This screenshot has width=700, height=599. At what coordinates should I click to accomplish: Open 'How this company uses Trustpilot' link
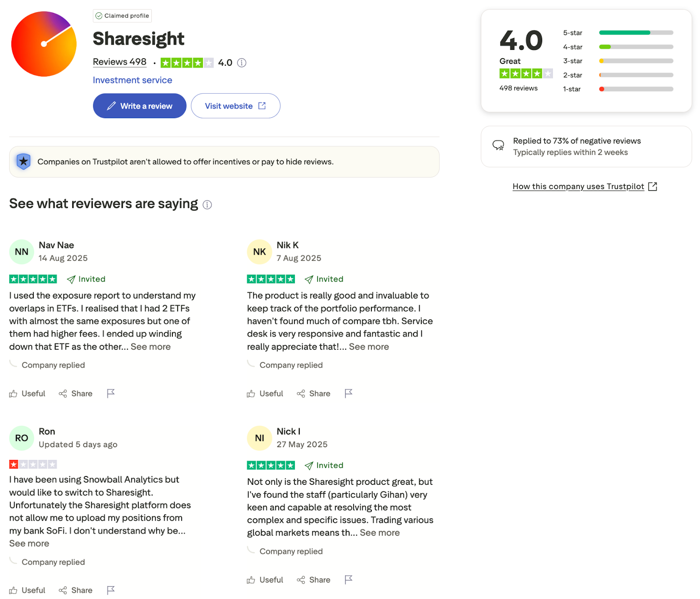tap(584, 186)
